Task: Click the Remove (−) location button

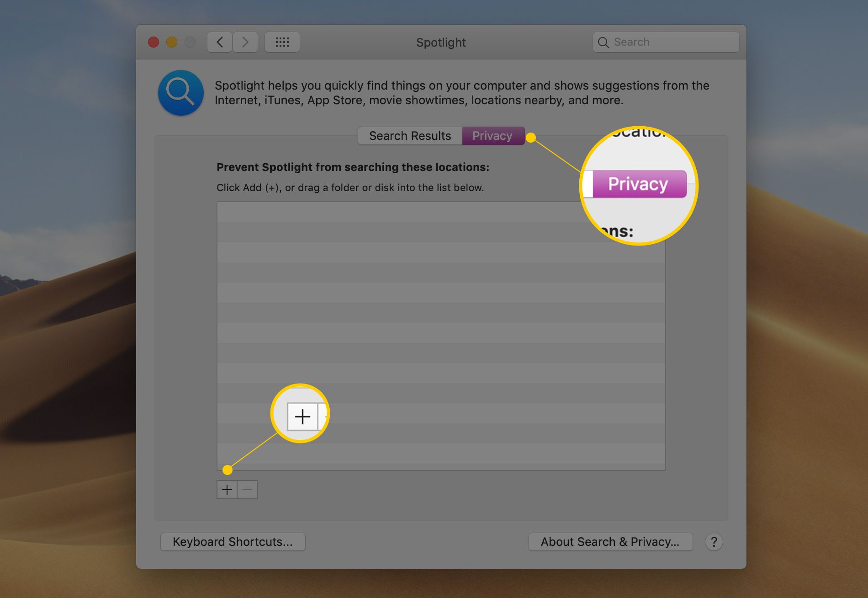Action: 247,490
